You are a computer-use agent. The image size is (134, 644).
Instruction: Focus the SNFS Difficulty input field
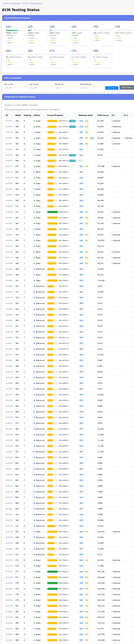(x=93, y=88)
